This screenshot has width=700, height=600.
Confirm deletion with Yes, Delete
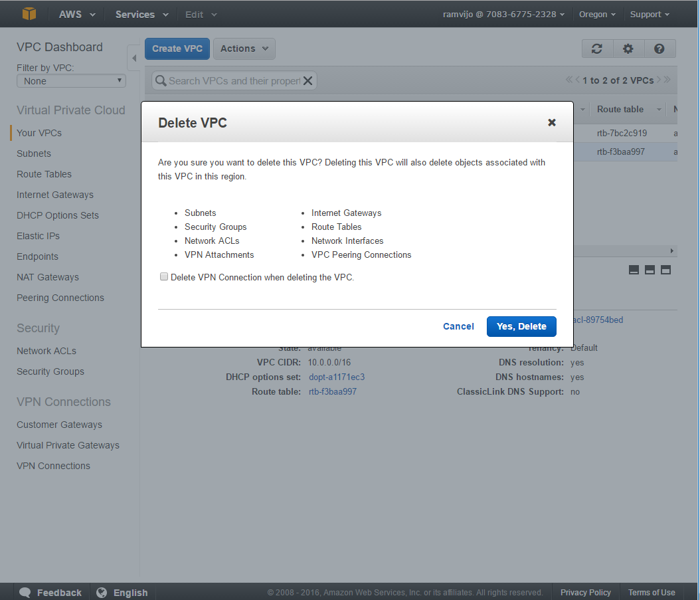pos(521,326)
